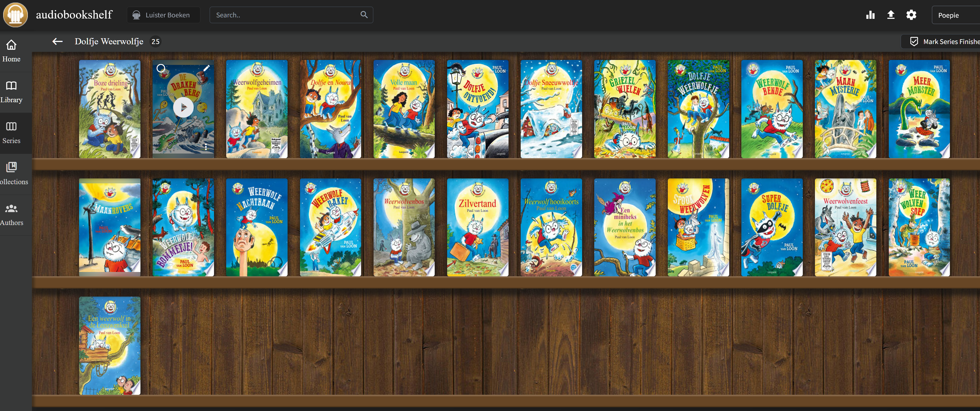Open the Weerwolvensoep book cover
Image resolution: width=980 pixels, height=411 pixels.
click(919, 227)
